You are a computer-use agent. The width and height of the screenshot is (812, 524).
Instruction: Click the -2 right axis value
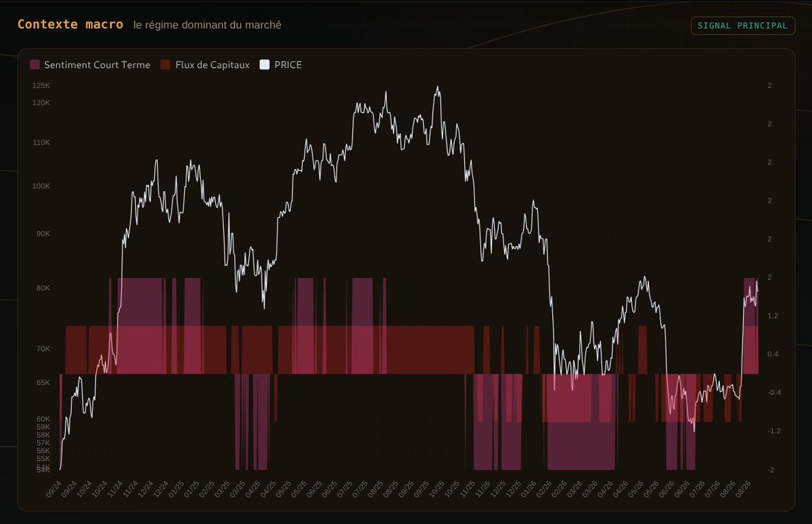click(771, 470)
